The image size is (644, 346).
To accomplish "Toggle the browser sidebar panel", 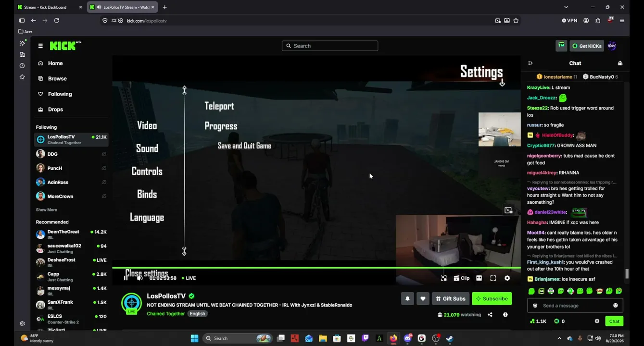I will 22,21.
